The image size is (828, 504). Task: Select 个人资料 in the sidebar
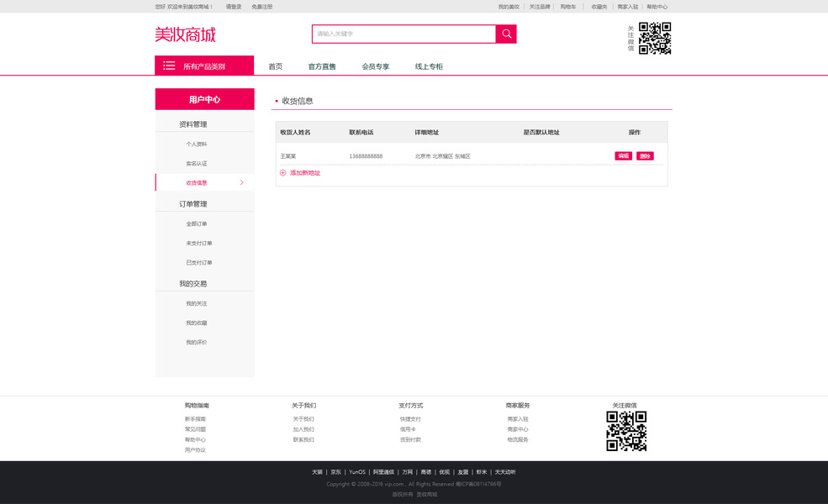197,144
